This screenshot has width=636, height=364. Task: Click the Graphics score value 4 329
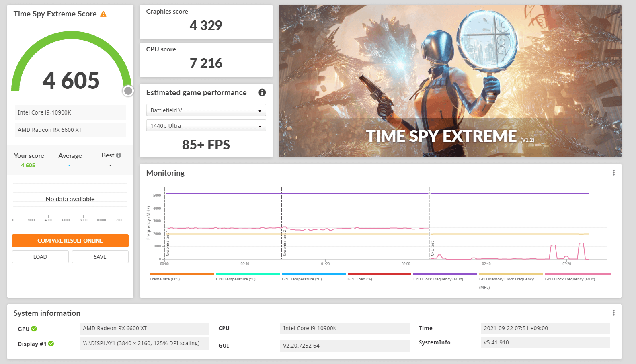pyautogui.click(x=206, y=26)
